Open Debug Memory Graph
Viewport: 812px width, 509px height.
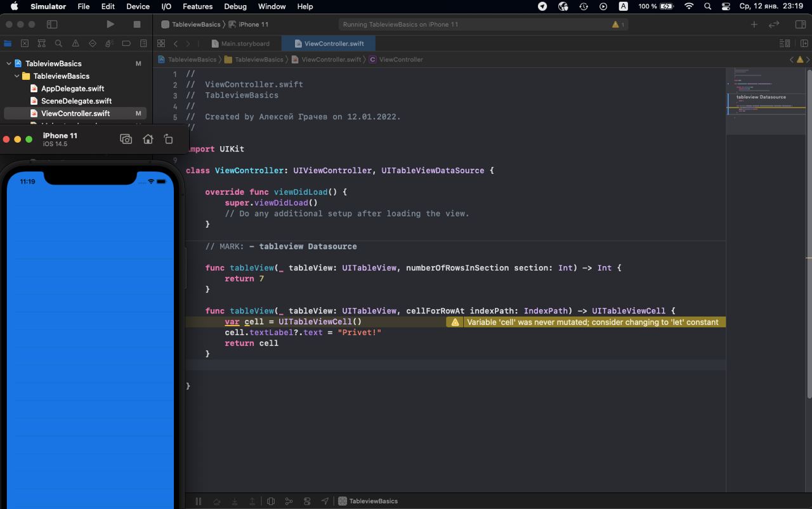coord(289,501)
